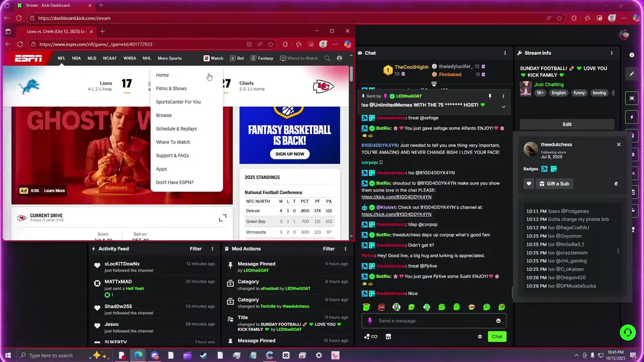Favorite the ESPN page with star icon
The image size is (644, 362).
click(271, 44)
